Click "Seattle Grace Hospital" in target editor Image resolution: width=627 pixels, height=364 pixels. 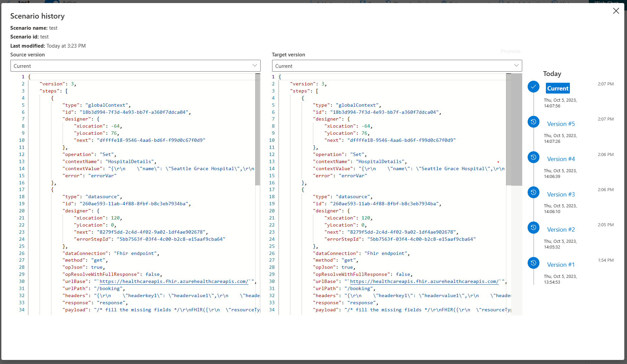[x=453, y=168]
